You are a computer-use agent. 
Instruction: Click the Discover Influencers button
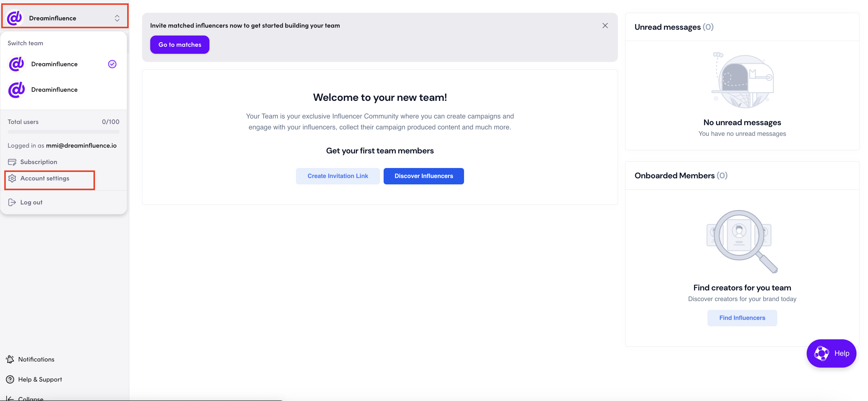coord(424,176)
